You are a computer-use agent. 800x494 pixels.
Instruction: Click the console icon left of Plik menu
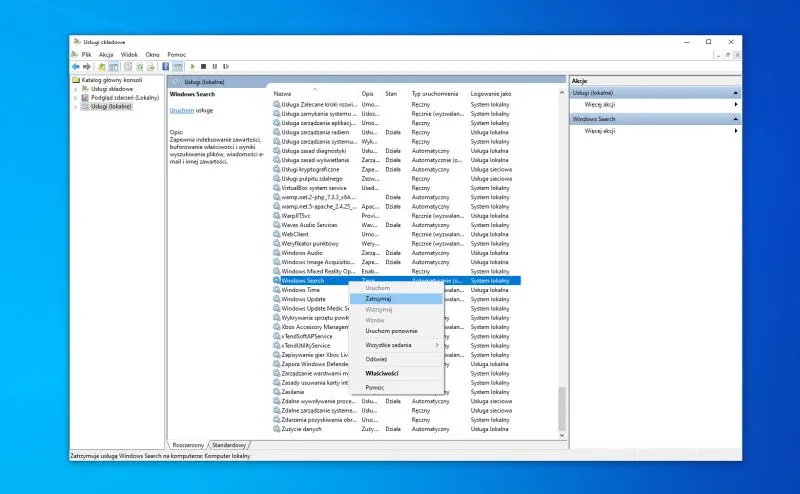coord(75,55)
